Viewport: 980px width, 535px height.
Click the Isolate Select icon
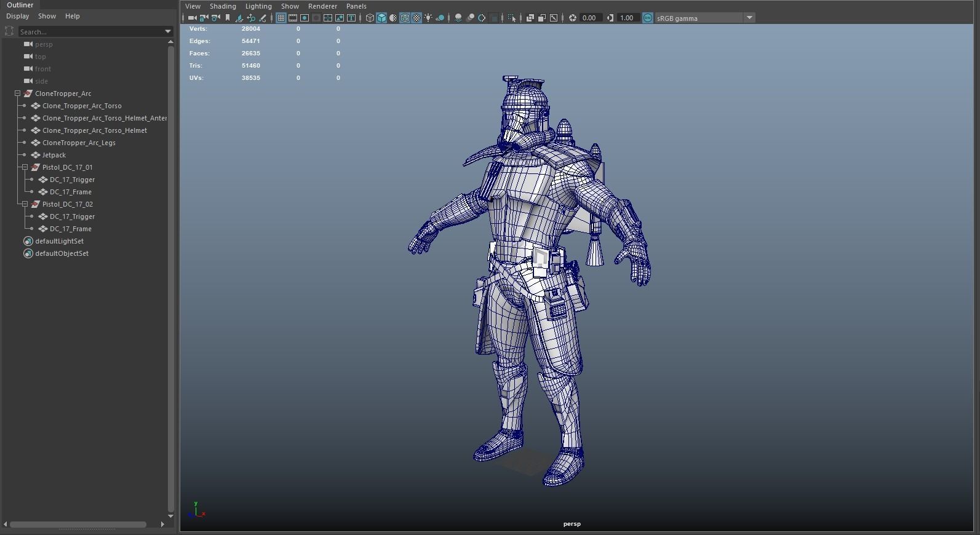[x=512, y=18]
